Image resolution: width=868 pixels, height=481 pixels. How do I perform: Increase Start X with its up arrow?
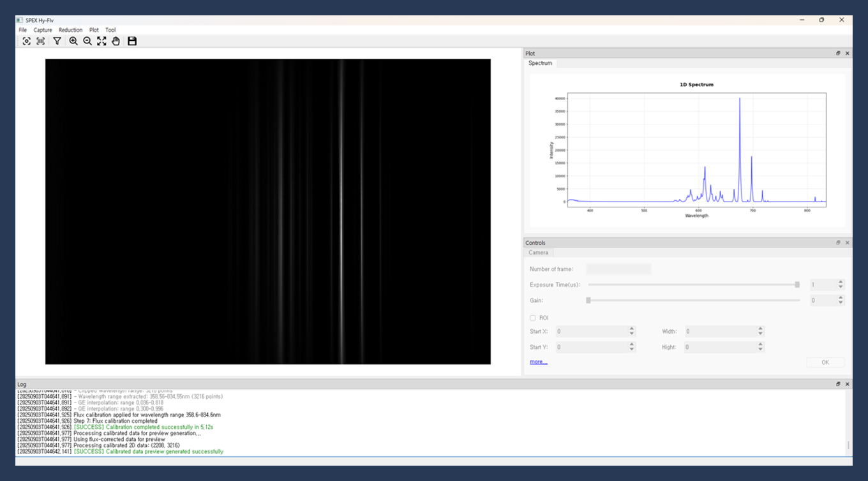tap(632, 329)
